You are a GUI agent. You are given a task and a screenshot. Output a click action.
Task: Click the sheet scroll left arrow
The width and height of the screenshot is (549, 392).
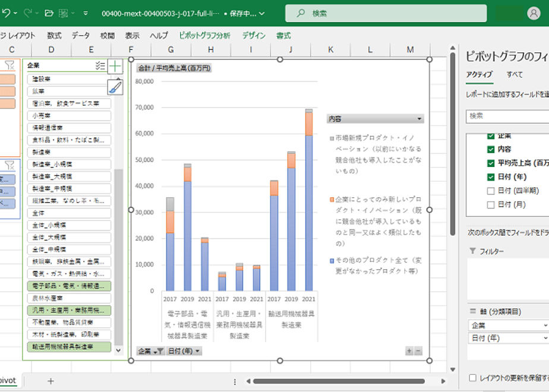248,381
